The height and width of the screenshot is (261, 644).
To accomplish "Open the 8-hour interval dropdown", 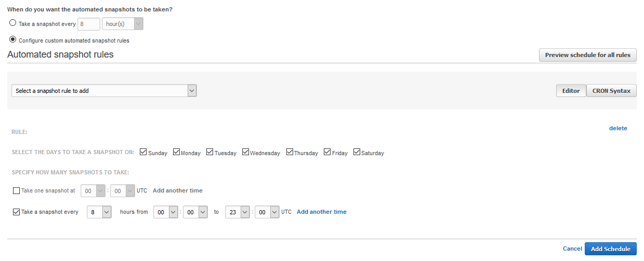I will [x=99, y=212].
